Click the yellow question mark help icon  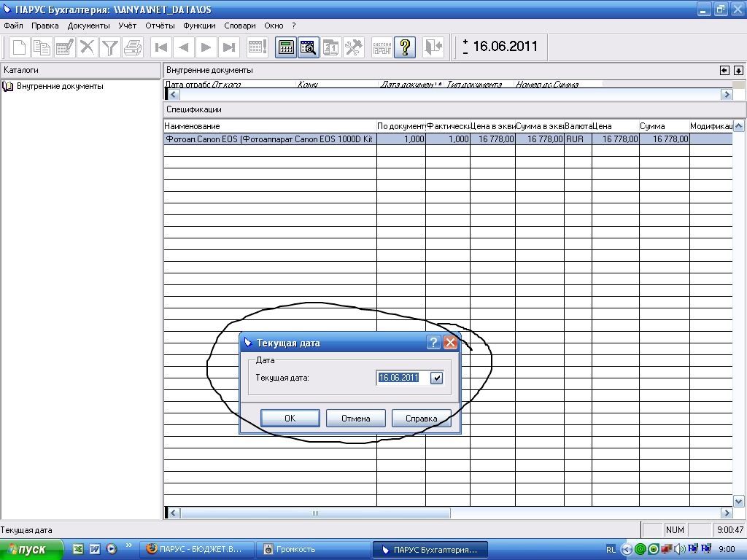[x=405, y=47]
